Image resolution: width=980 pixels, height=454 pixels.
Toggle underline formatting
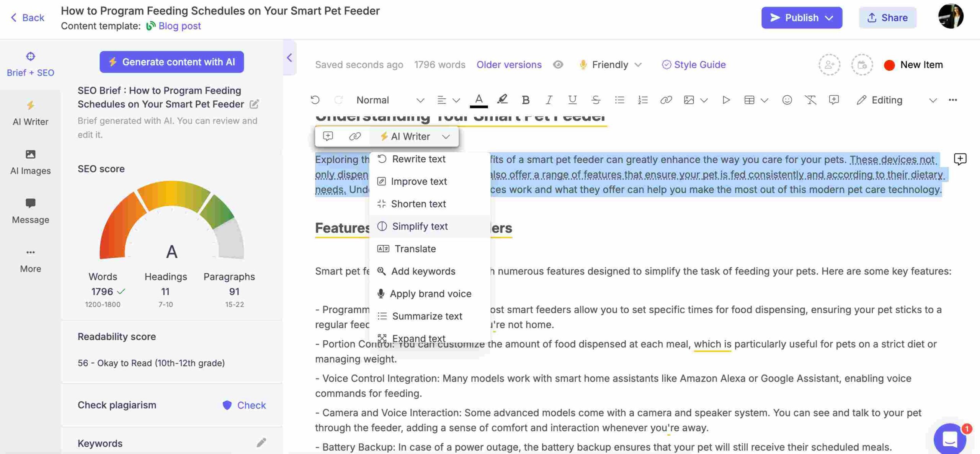(x=572, y=100)
